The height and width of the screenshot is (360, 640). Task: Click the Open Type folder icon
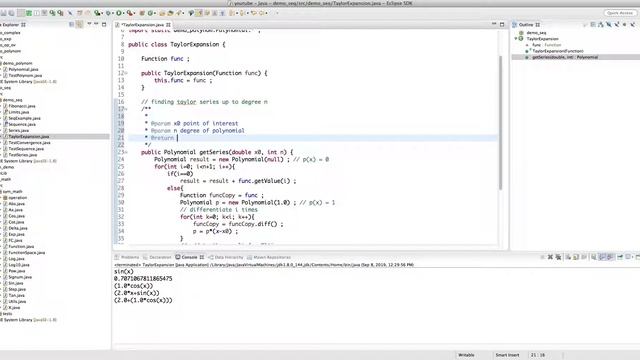tap(161, 13)
